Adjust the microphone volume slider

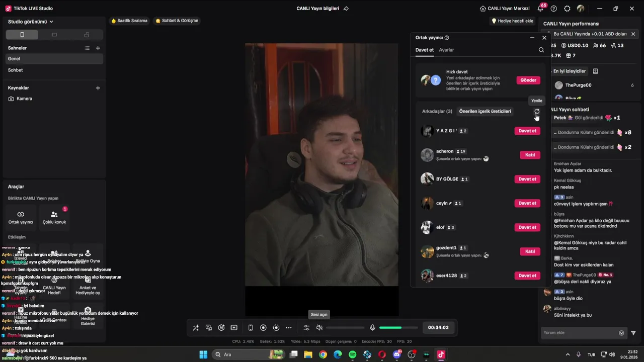(398, 328)
